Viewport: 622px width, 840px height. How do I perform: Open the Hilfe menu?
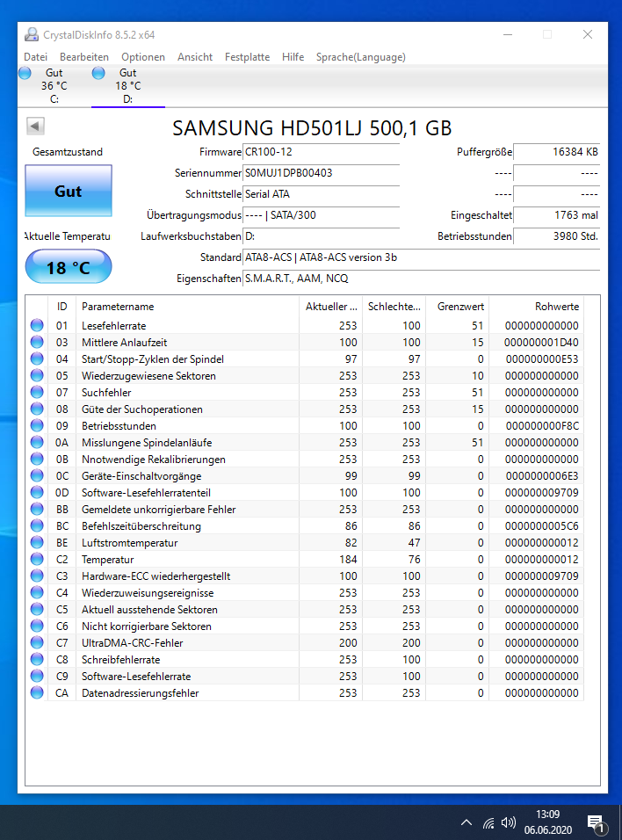coord(293,57)
